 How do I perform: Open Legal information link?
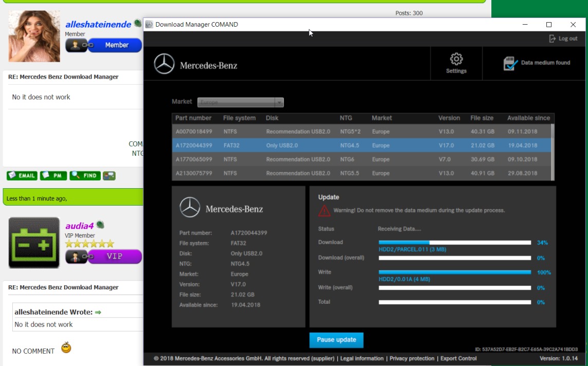tap(362, 358)
